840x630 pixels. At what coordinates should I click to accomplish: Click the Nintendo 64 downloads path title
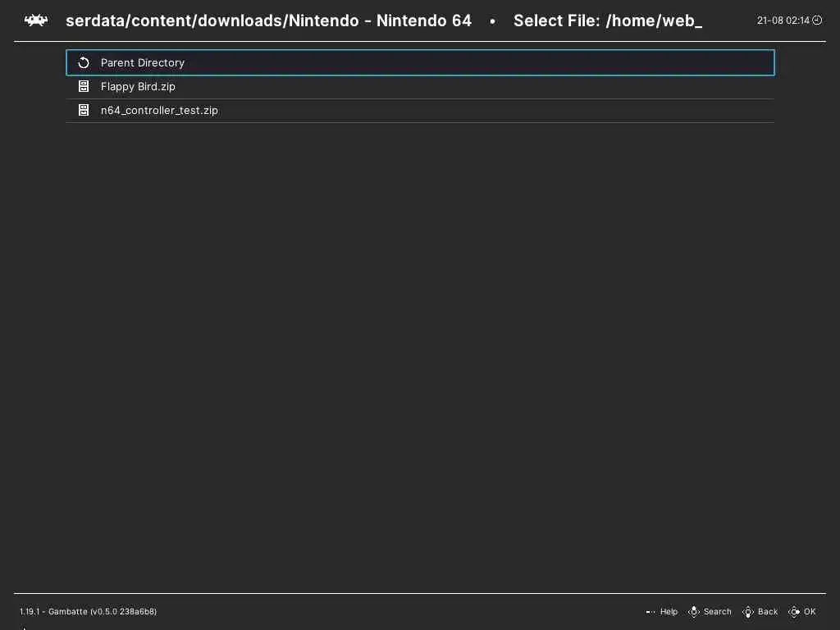tap(268, 21)
